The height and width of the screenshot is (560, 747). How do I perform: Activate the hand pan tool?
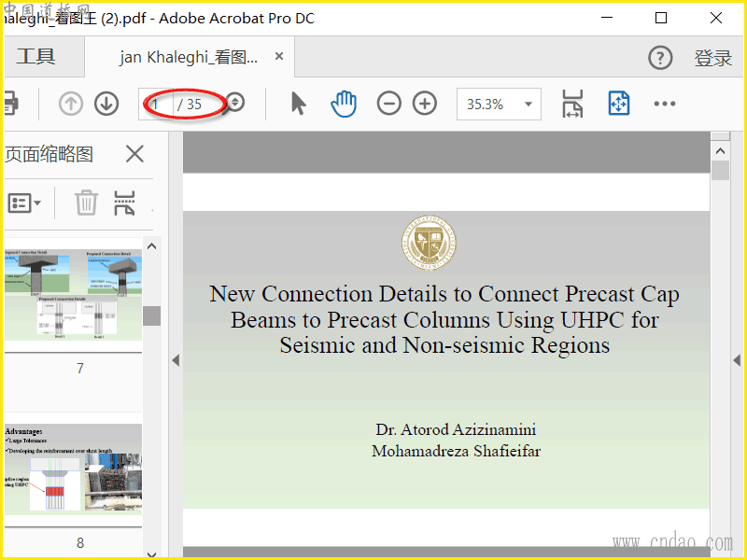[x=344, y=104]
